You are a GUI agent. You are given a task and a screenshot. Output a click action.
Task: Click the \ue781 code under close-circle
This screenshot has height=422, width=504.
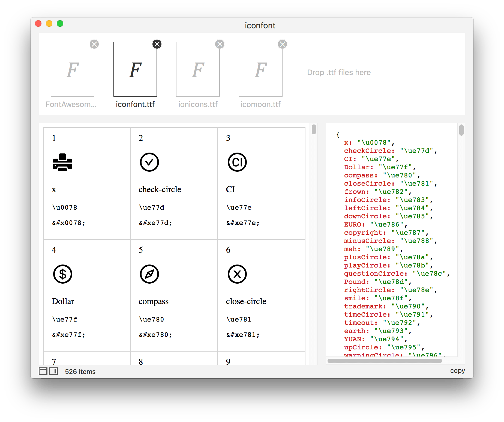click(239, 319)
